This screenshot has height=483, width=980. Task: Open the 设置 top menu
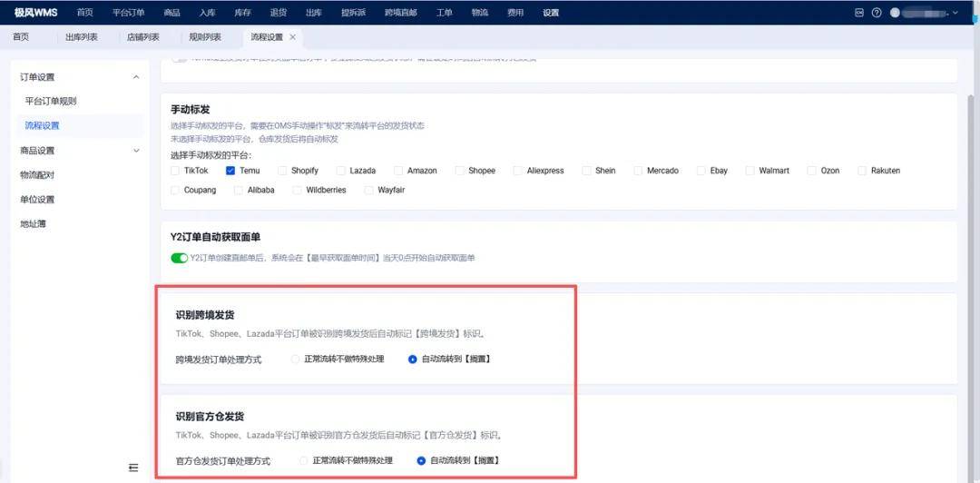[552, 13]
